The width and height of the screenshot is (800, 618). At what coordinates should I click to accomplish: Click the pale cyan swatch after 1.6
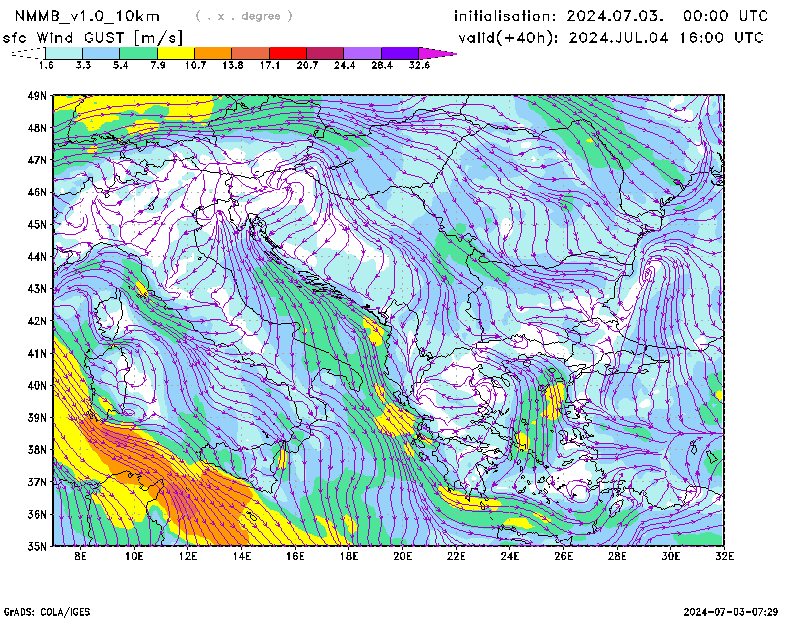64,53
